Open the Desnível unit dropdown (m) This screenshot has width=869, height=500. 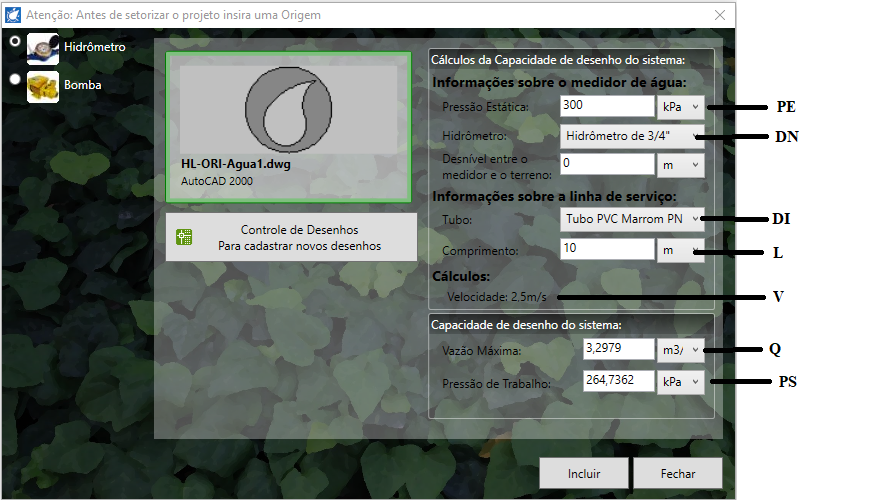pyautogui.click(x=681, y=163)
